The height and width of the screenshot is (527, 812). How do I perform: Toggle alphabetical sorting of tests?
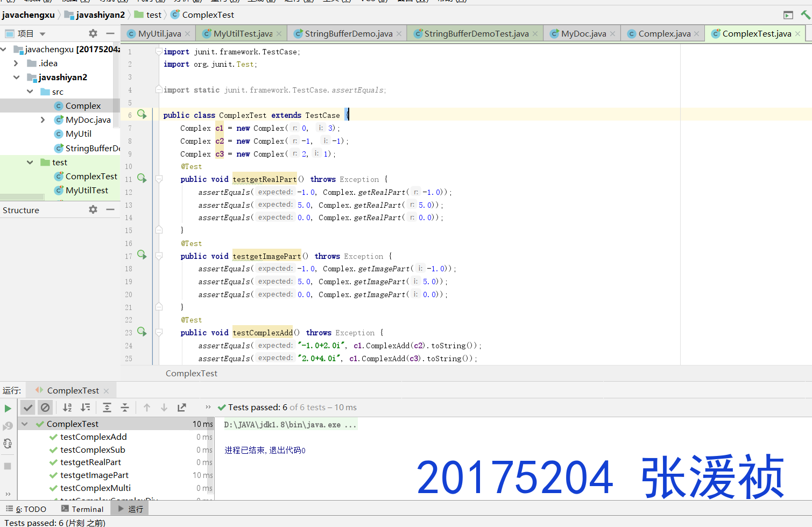pos(67,407)
